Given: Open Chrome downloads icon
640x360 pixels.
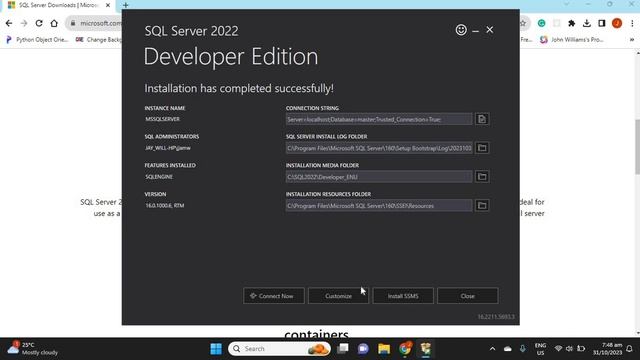Looking at the screenshot, I should (x=587, y=23).
